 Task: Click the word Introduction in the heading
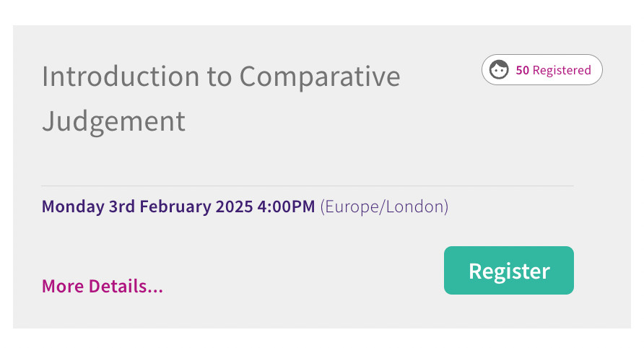click(121, 77)
